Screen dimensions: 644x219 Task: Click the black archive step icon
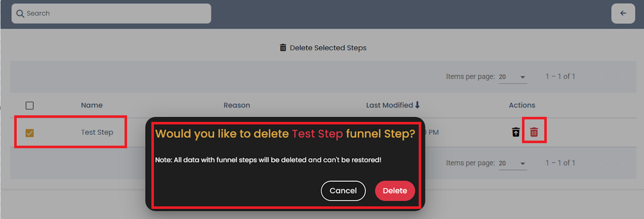[x=515, y=133]
